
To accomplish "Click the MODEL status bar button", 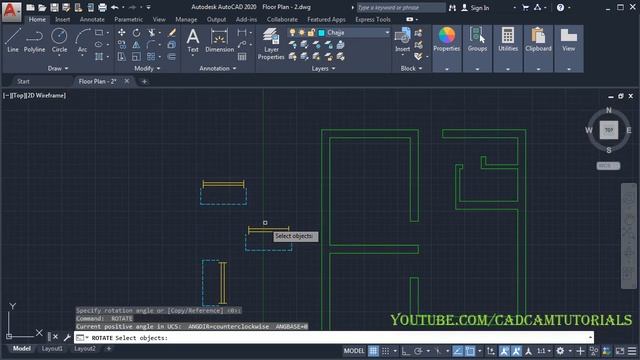I will point(354,351).
